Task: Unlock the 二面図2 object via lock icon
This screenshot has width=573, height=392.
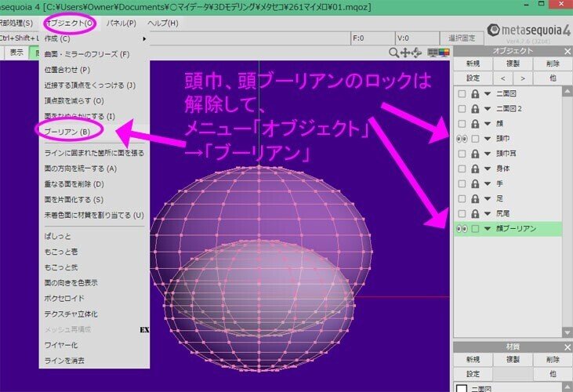Action: click(475, 109)
